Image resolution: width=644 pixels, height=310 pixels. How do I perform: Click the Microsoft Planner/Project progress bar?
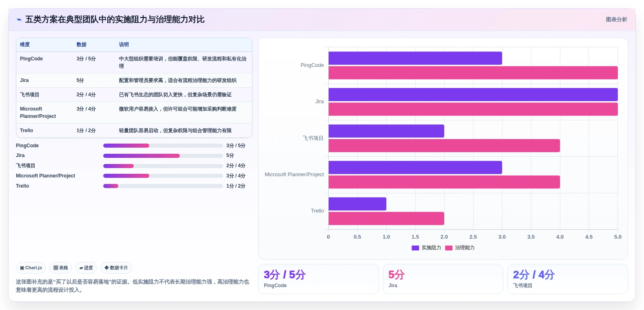pos(163,176)
